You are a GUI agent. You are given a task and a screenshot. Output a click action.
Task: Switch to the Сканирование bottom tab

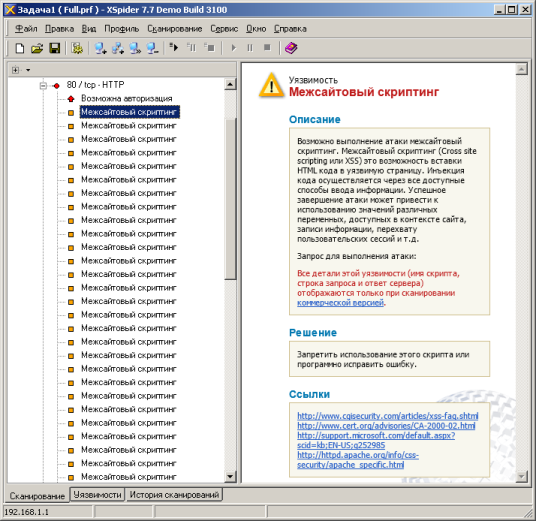click(37, 496)
